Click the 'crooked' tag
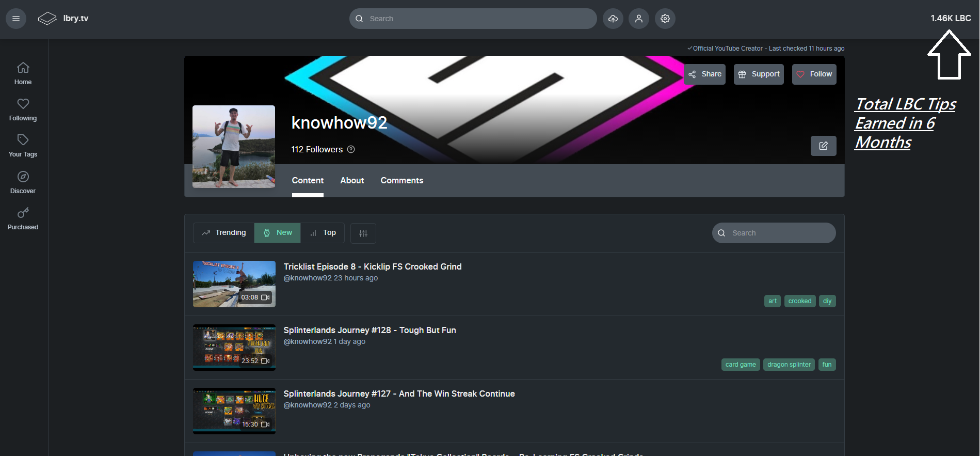Viewport: 980px width, 456px height. click(800, 301)
